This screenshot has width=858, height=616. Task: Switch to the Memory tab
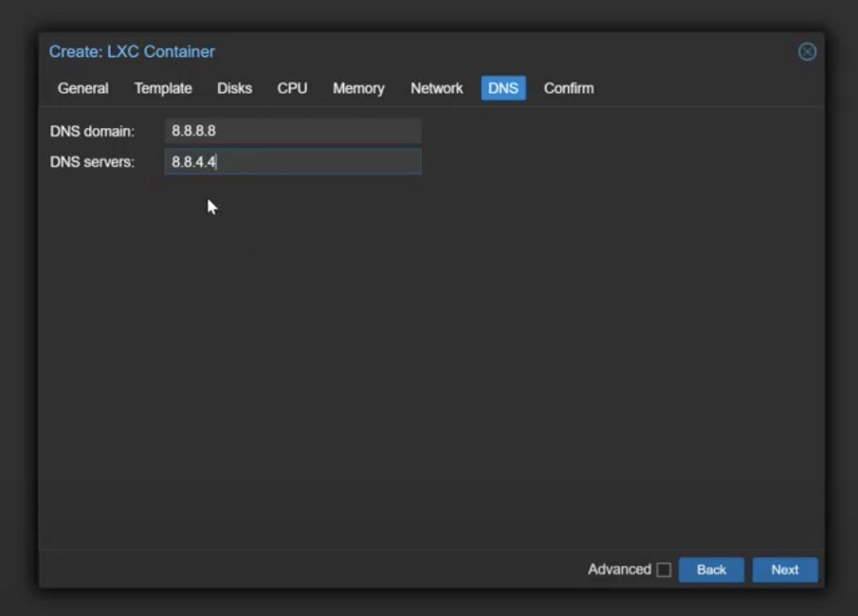point(358,88)
